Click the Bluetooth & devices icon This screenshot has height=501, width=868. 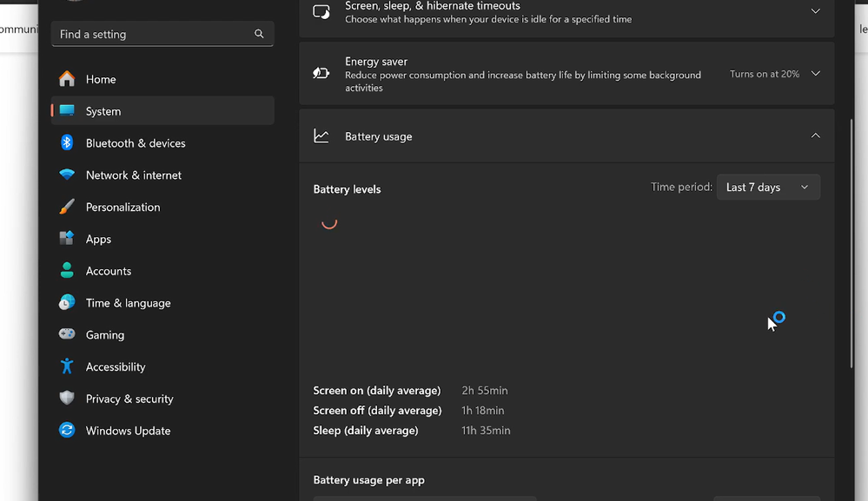pos(67,143)
